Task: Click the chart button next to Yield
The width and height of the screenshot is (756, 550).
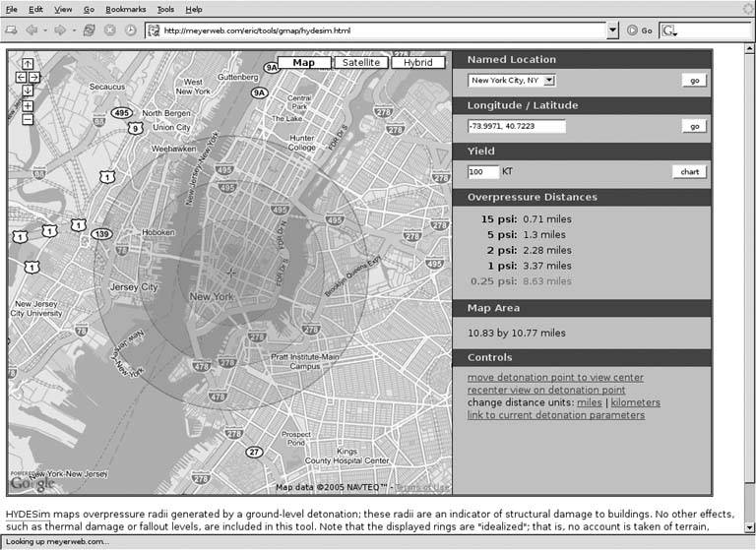Action: point(690,172)
